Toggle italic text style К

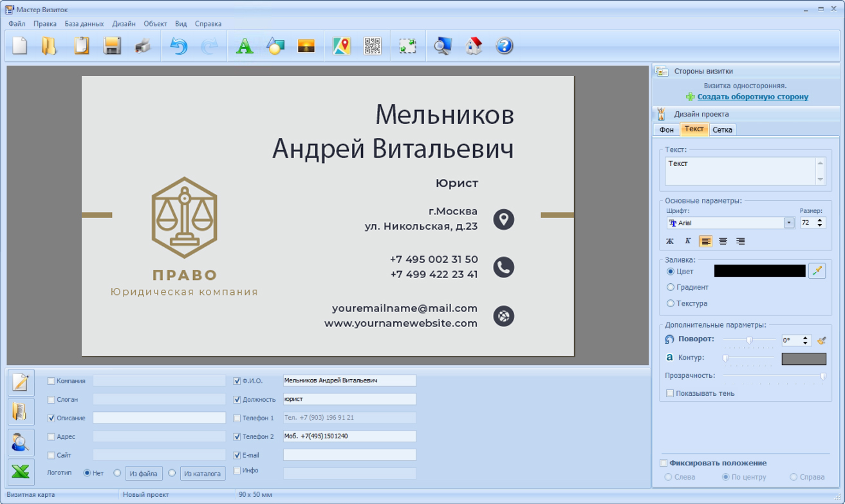pos(687,241)
